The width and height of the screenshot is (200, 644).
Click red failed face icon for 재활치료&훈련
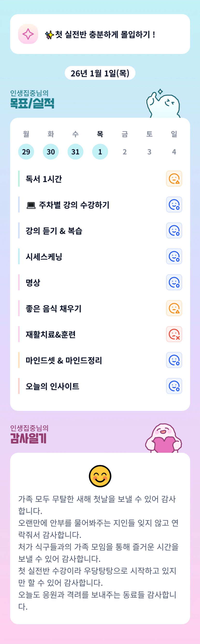point(174,334)
